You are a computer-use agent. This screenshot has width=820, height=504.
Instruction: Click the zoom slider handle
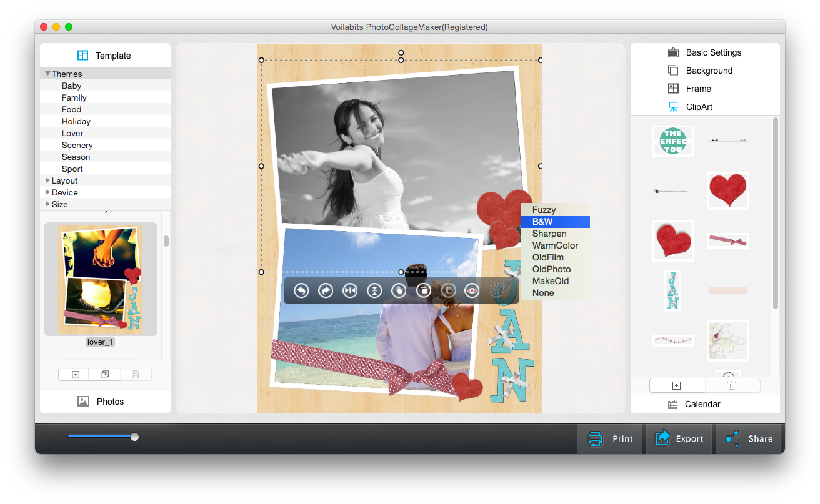click(x=134, y=437)
